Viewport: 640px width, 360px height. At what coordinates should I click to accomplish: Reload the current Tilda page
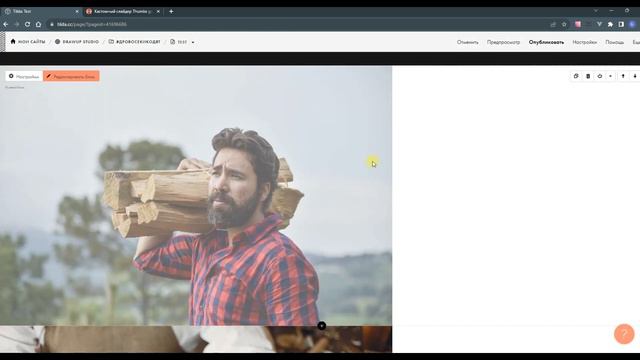[x=27, y=24]
